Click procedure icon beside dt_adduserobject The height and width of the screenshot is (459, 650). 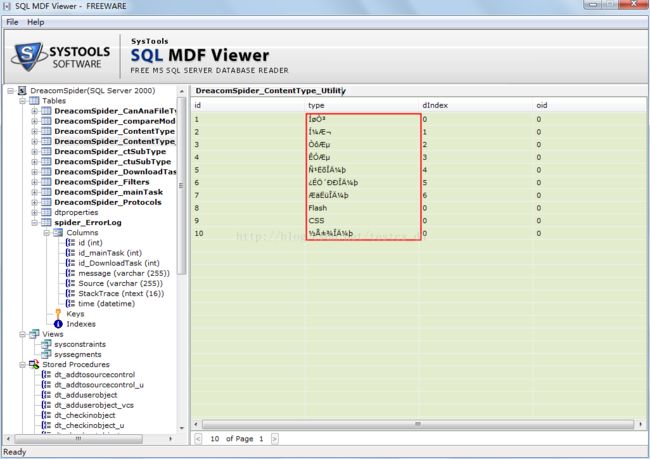coord(46,395)
